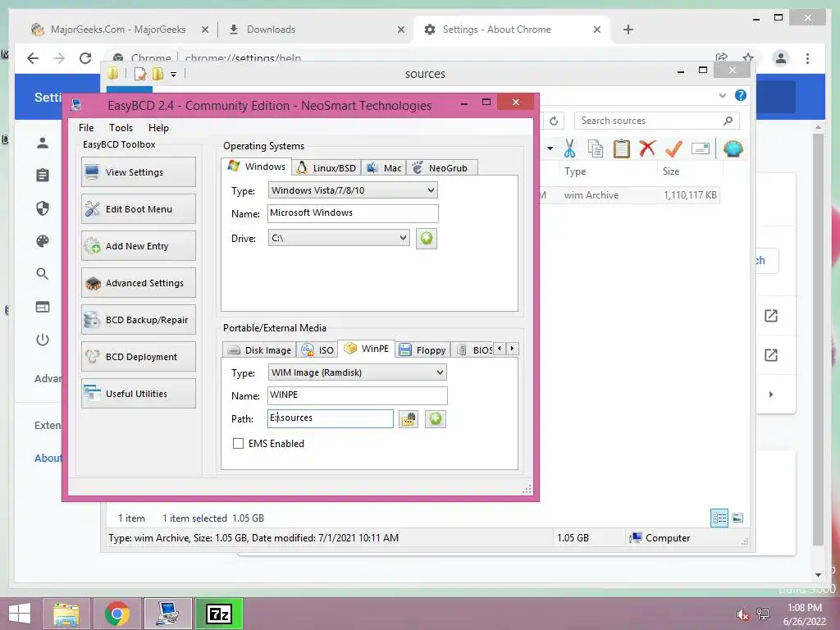The width and height of the screenshot is (840, 630).
Task: Open 7-Zip from taskbar
Action: [x=219, y=614]
